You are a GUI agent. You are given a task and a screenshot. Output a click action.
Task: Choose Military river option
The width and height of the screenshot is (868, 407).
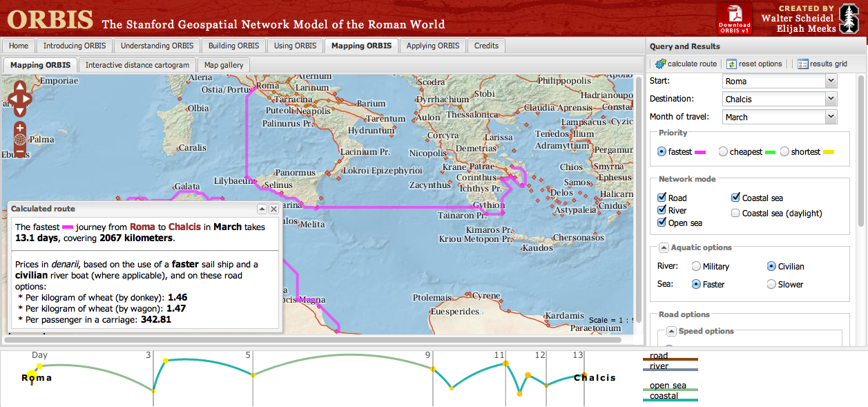pyautogui.click(x=696, y=266)
